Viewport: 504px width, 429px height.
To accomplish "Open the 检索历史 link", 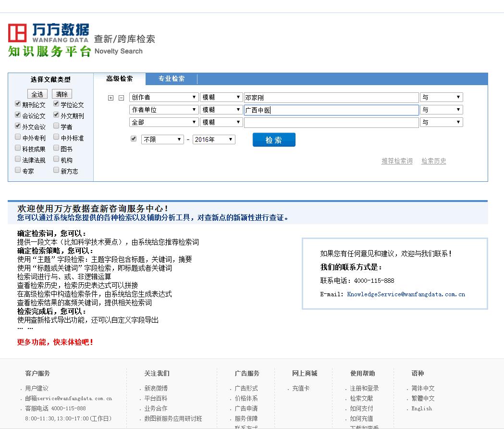I will 433,161.
